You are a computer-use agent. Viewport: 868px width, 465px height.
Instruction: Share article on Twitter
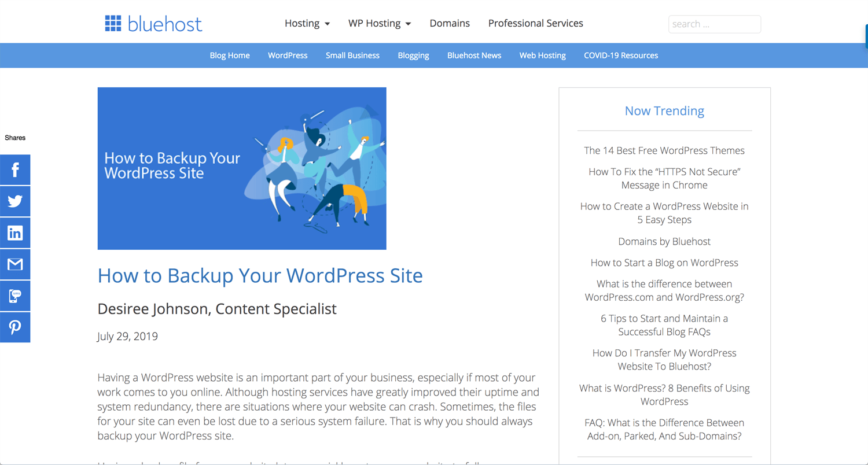tap(15, 201)
